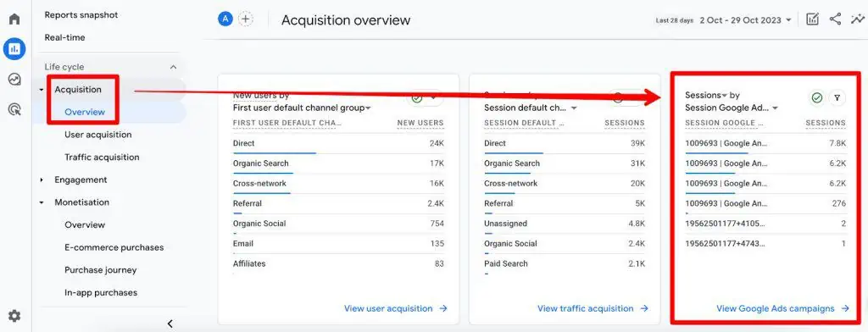Select Acquisition Overview in sidebar

coord(85,112)
